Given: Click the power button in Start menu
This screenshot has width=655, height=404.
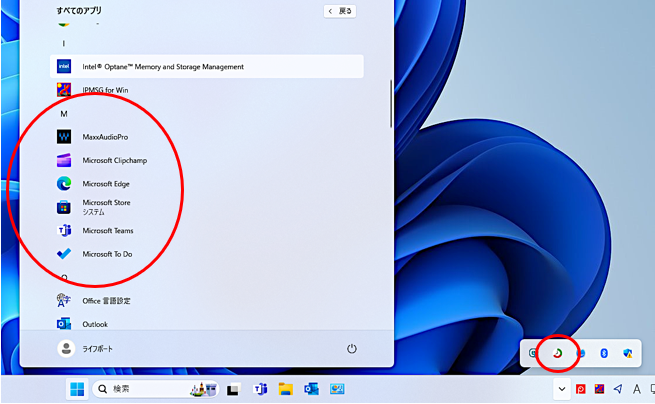Looking at the screenshot, I should pyautogui.click(x=352, y=348).
